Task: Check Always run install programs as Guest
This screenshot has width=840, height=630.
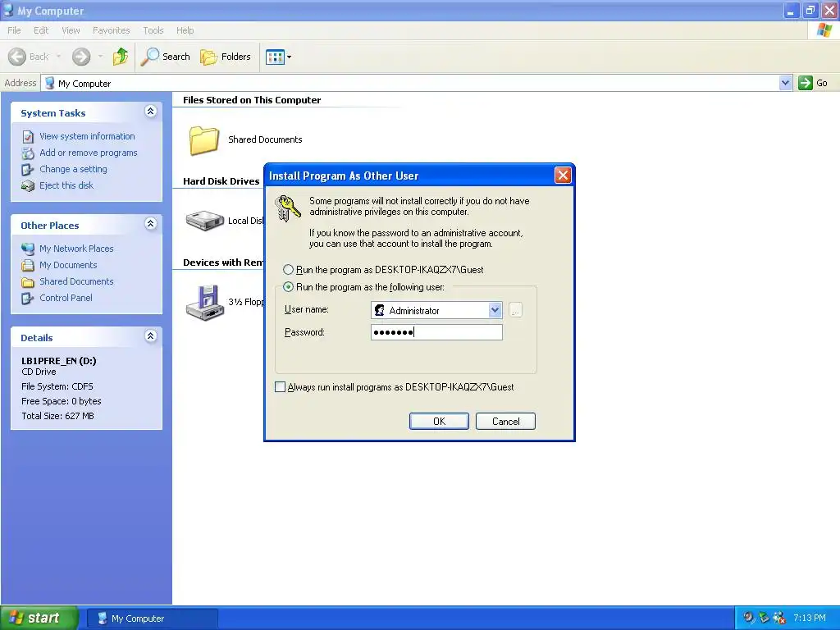Action: point(281,387)
